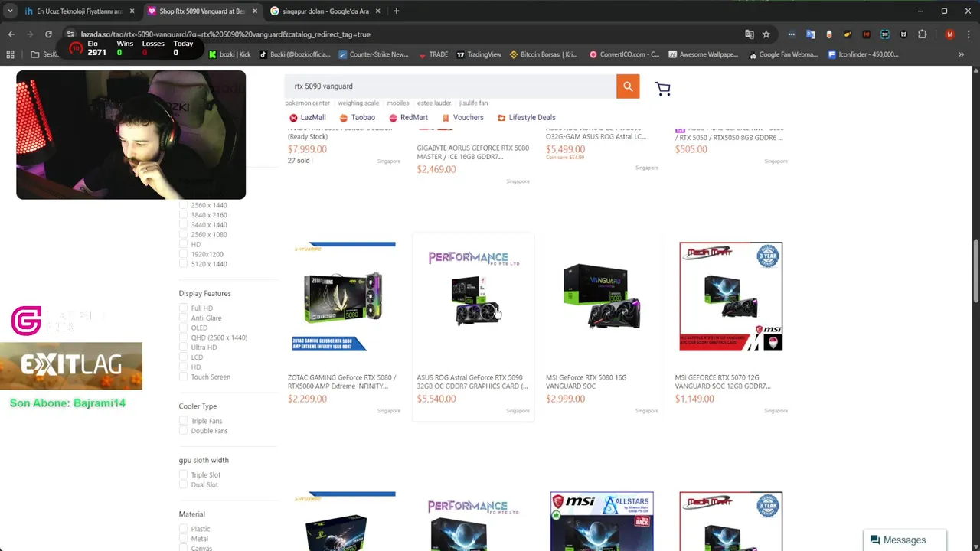Open ASUS ROG Astral RTX 5090 32GB listing

pos(472,382)
